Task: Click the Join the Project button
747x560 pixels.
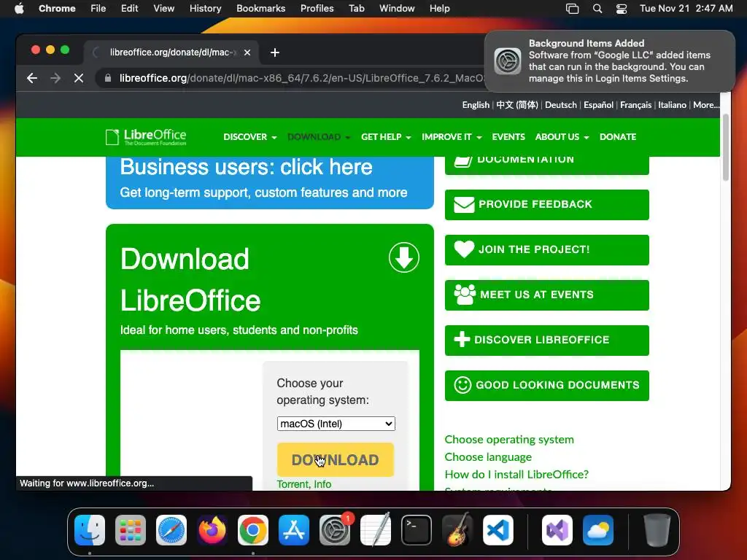Action: pos(547,250)
